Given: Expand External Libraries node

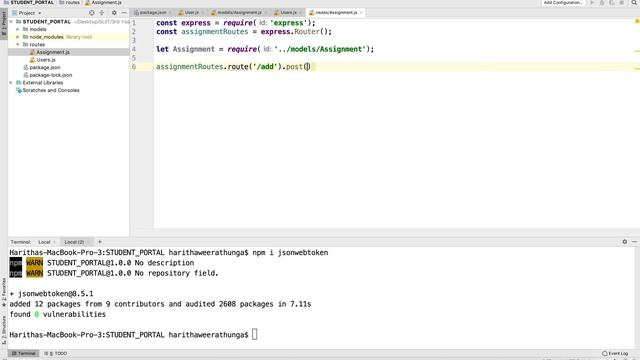Looking at the screenshot, I should tap(11, 83).
